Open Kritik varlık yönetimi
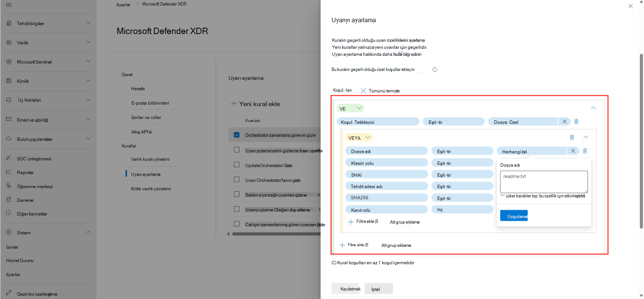 151,189
